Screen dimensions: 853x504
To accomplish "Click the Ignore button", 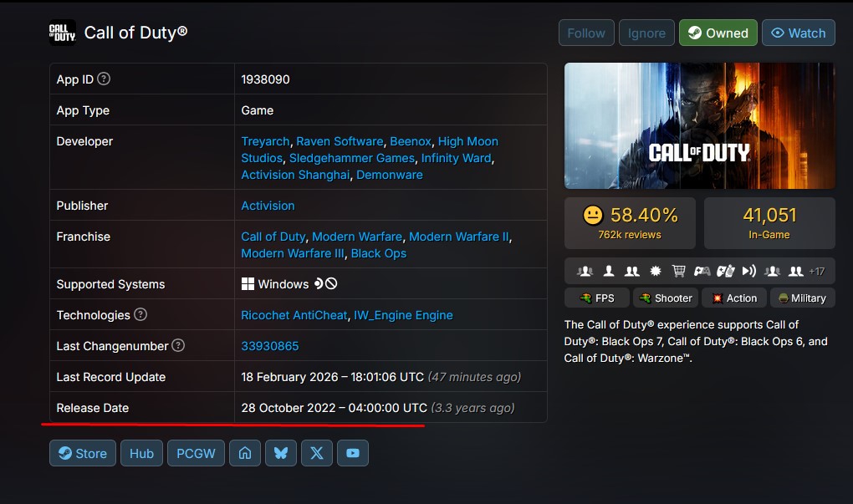I will 646,33.
